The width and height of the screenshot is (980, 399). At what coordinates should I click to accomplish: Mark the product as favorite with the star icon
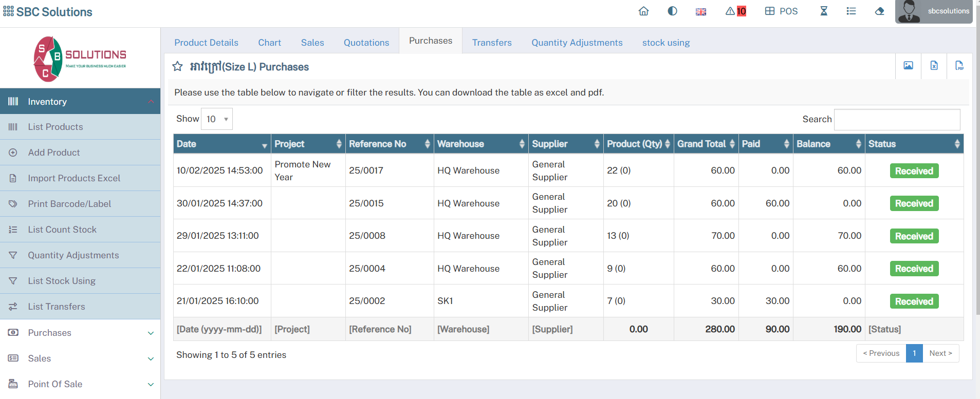177,67
